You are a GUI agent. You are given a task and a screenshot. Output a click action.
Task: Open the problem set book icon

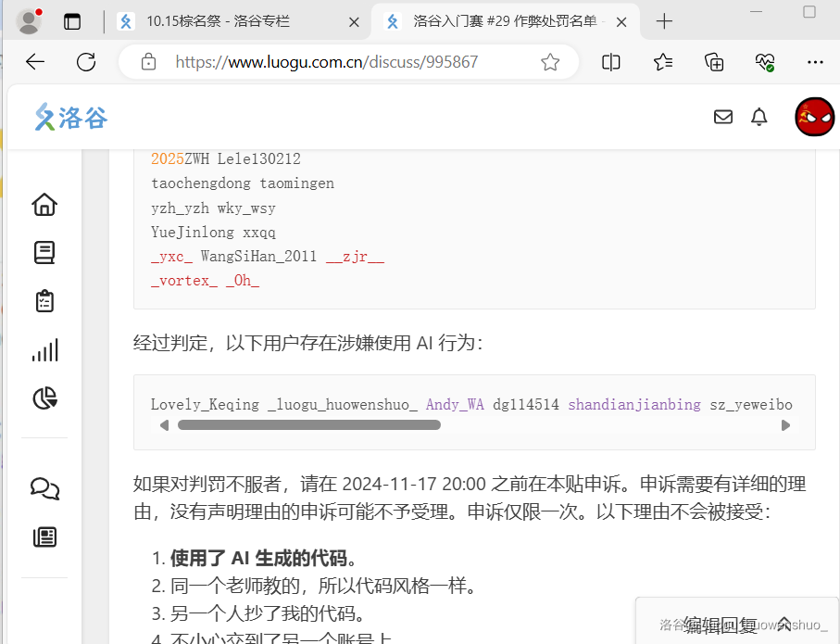[44, 253]
